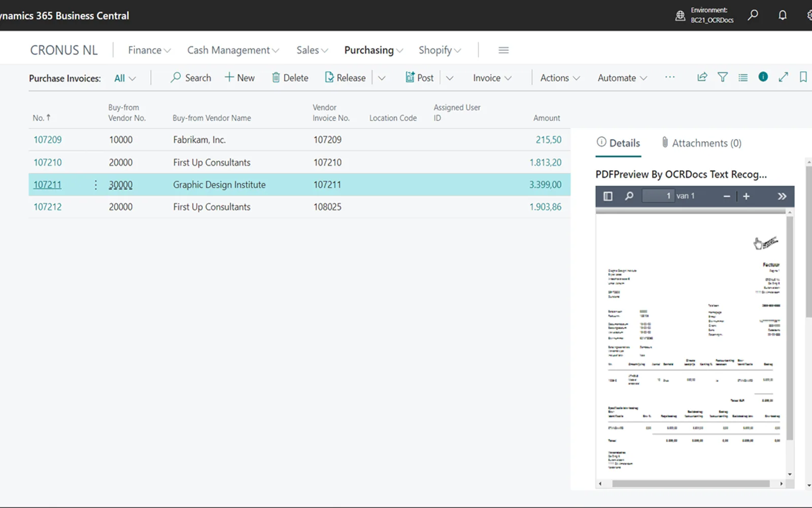Open the Actions dropdown menu
Image resolution: width=812 pixels, height=508 pixels.
pyautogui.click(x=560, y=78)
